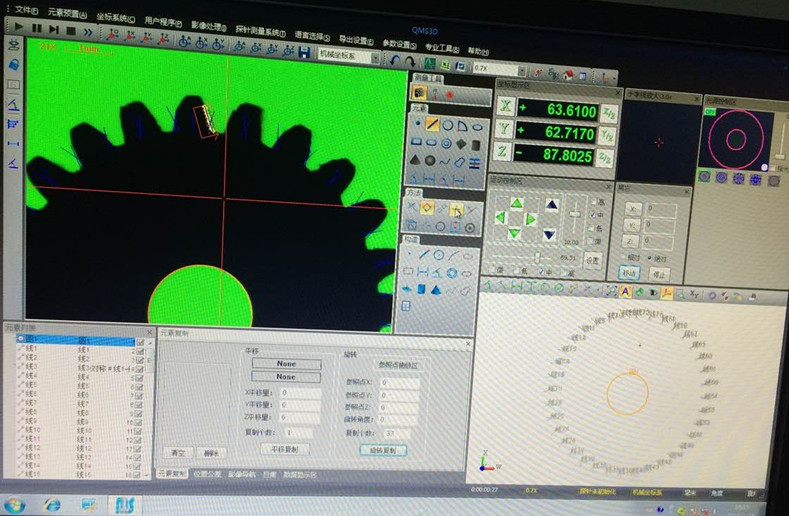Toggle checkbox for 线1 in element list
Image resolution: width=789 pixels, height=516 pixels.
pos(140,350)
